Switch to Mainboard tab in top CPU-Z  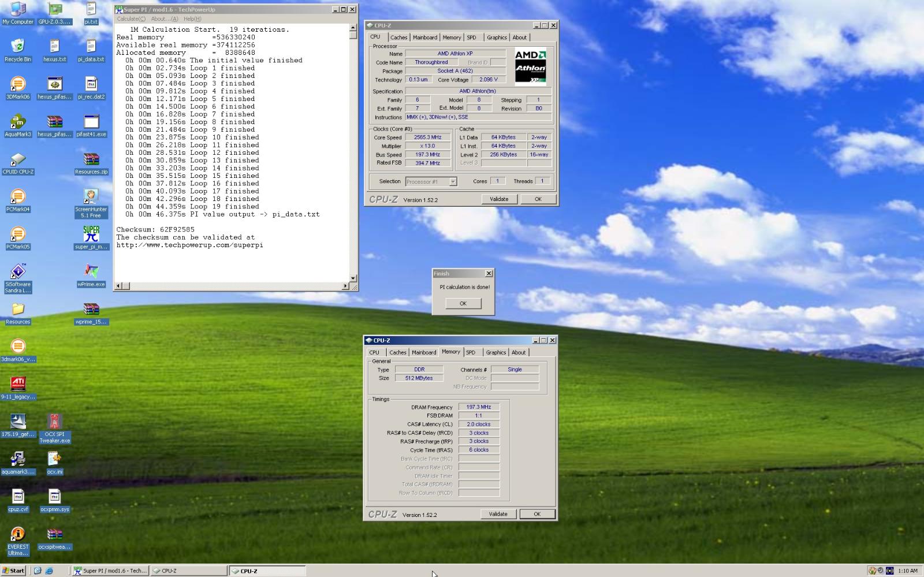pyautogui.click(x=425, y=38)
